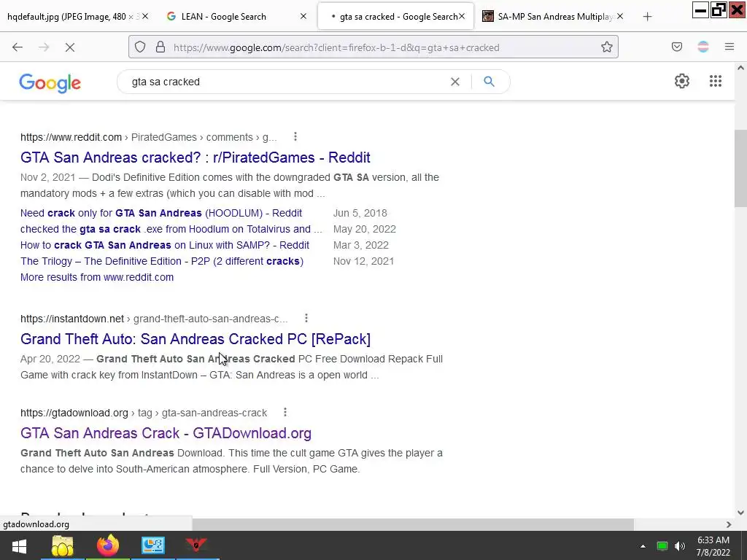The height and width of the screenshot is (560, 747).
Task: Click the instantdown.net breadcrumb URL
Action: (154, 319)
